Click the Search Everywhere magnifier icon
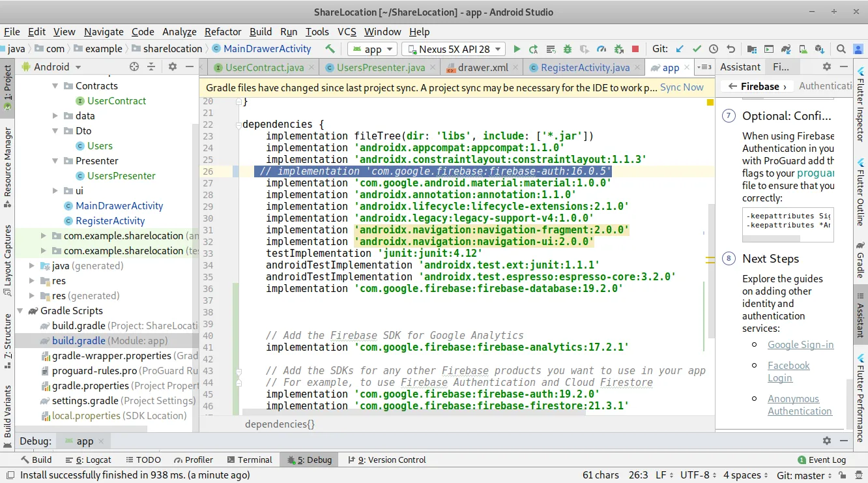Image resolution: width=868 pixels, height=483 pixels. [x=841, y=49]
